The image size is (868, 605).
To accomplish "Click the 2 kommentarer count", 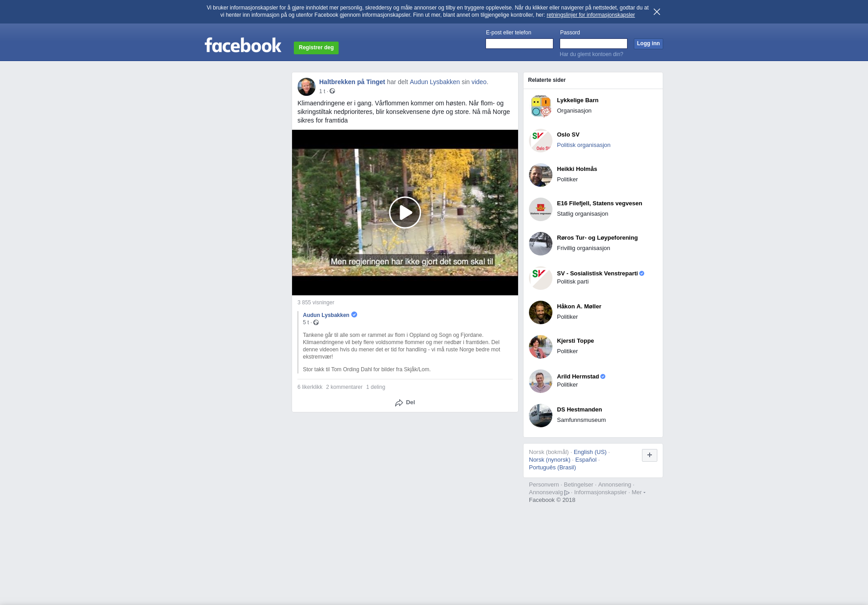I will pyautogui.click(x=344, y=387).
